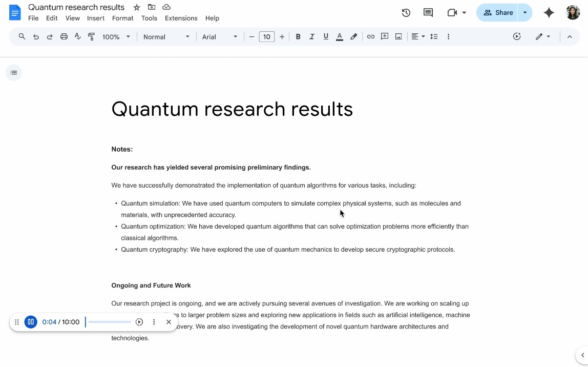Toggle bold formatting
The image size is (588, 367).
[298, 36]
